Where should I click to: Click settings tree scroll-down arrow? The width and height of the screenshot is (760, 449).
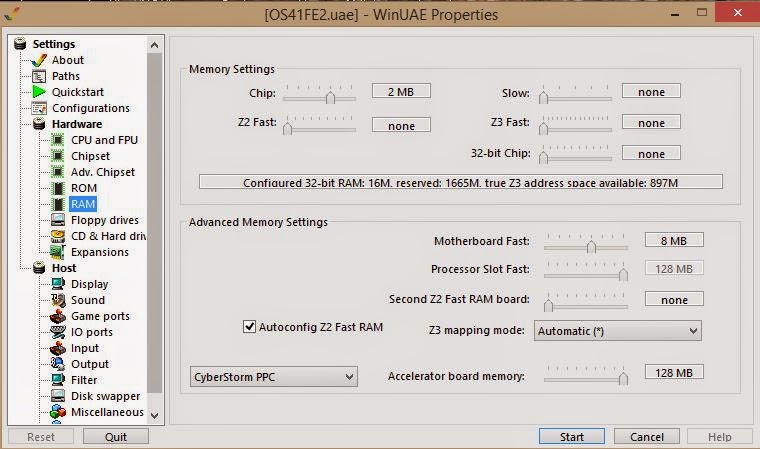coord(155,416)
